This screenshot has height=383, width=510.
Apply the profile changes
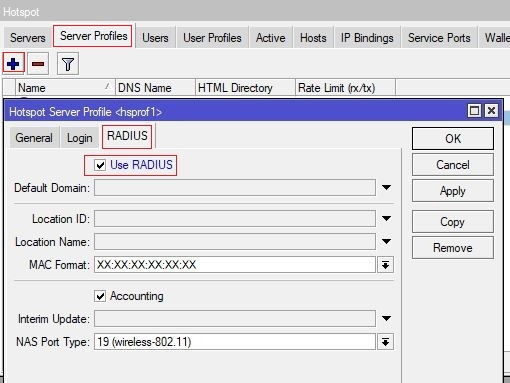[x=453, y=191]
